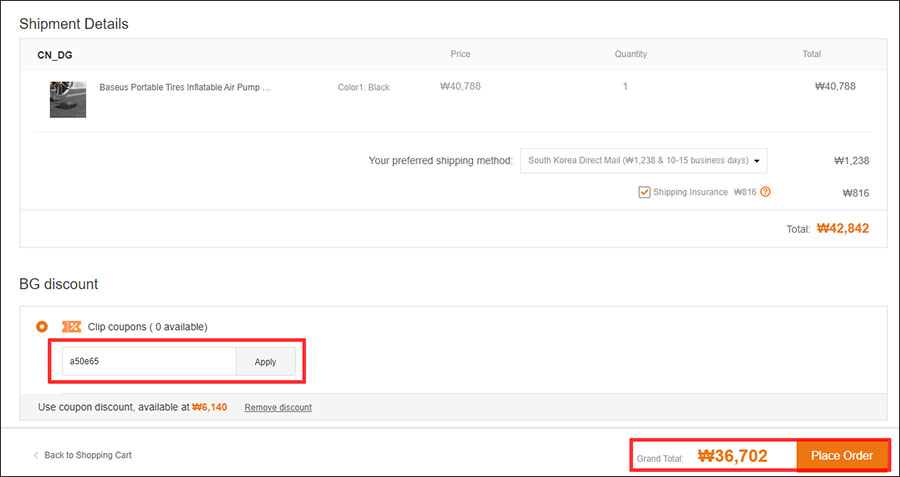Click the Shipment Details heading

pos(74,24)
